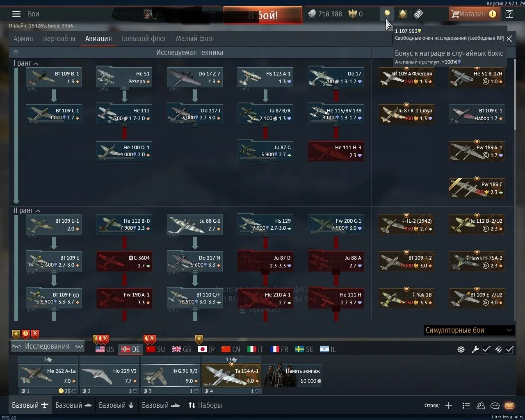Click the golden diamond icon in top bar

coord(403,14)
